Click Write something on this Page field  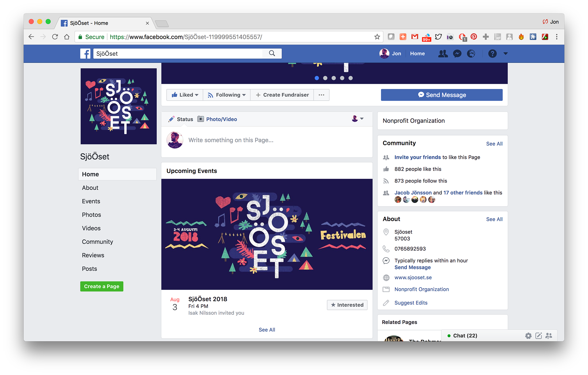click(231, 140)
